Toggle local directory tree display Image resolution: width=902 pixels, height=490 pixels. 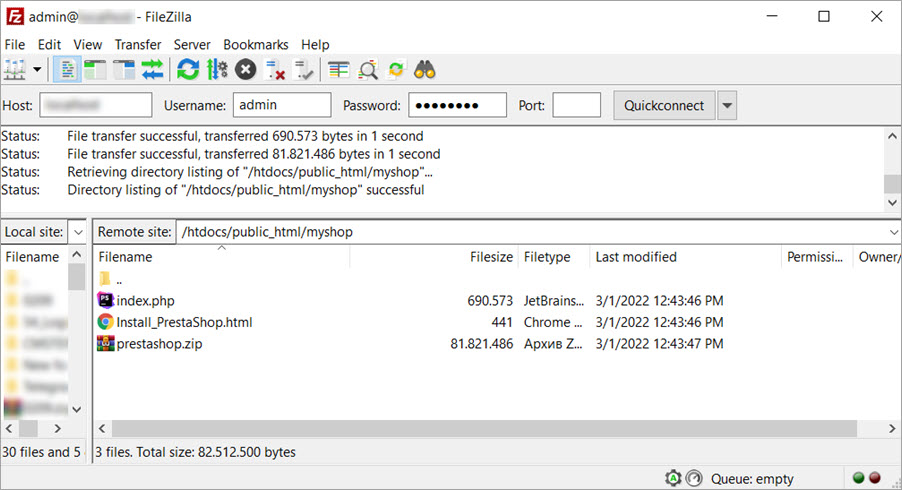95,70
